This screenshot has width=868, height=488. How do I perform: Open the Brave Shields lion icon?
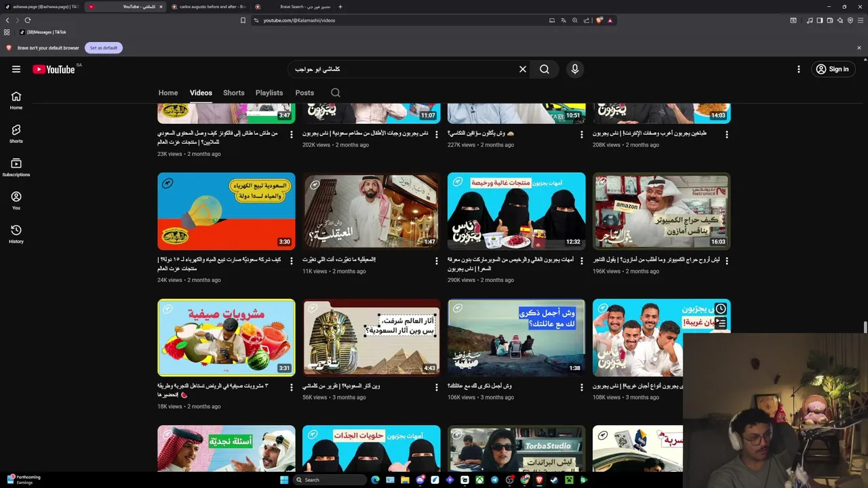click(599, 20)
